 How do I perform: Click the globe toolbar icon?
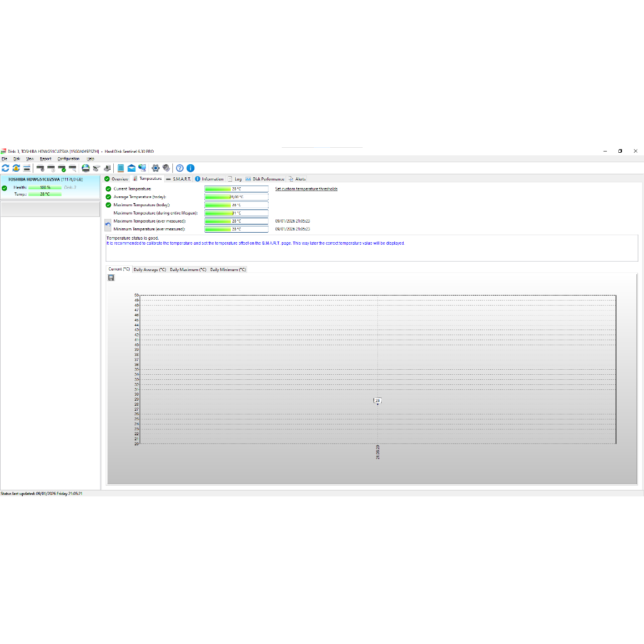click(86, 168)
